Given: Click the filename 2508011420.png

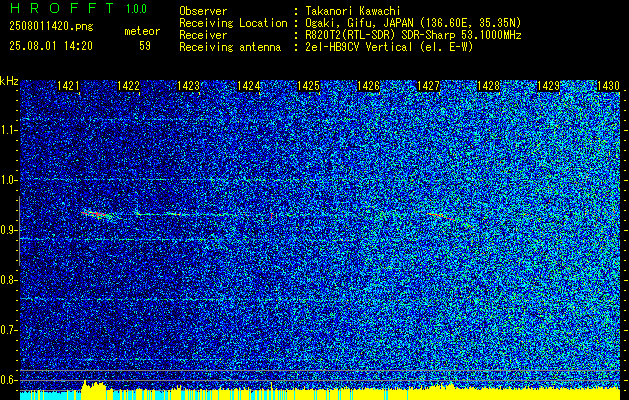Looking at the screenshot, I should pyautogui.click(x=51, y=27).
